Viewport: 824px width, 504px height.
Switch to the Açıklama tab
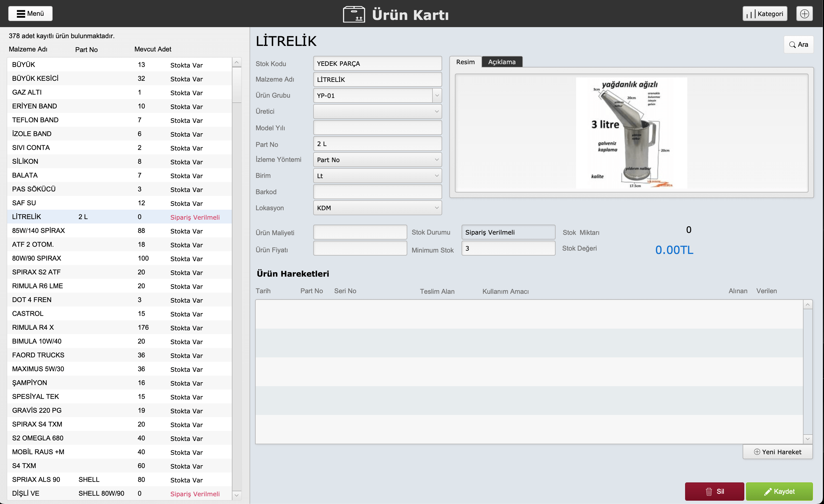[502, 62]
